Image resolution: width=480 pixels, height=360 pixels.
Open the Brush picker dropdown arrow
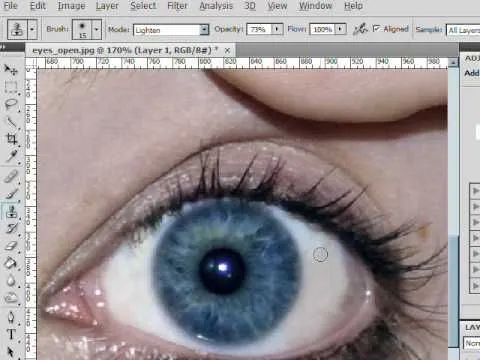[96, 29]
